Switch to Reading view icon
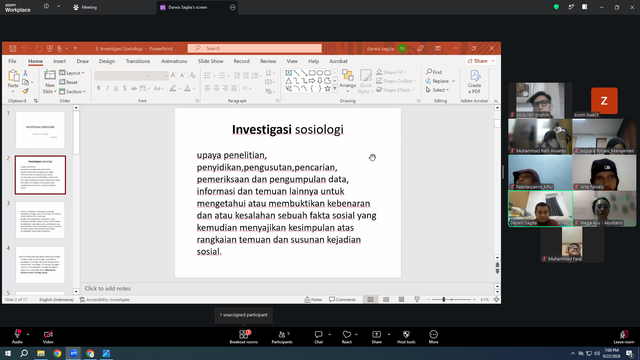 [401, 300]
